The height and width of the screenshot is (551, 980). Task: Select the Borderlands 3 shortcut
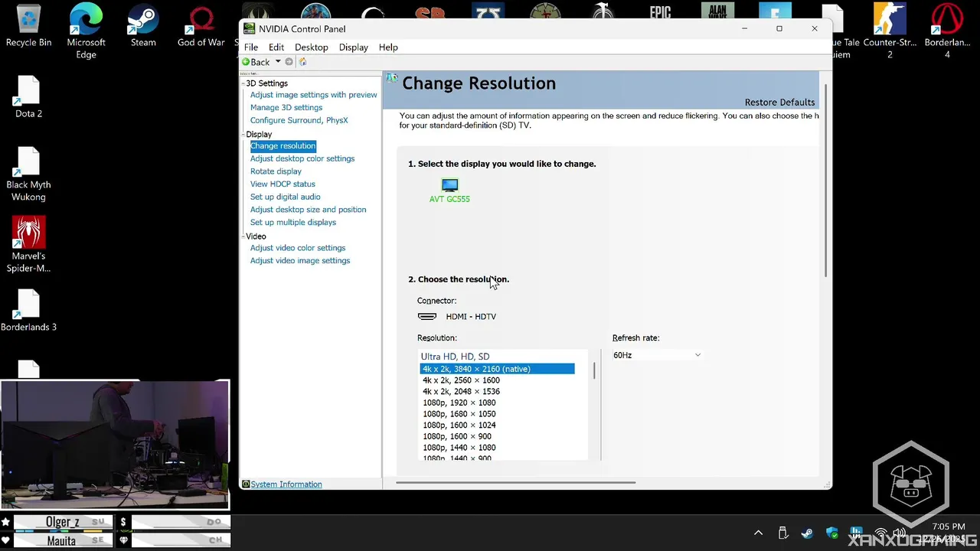point(28,311)
